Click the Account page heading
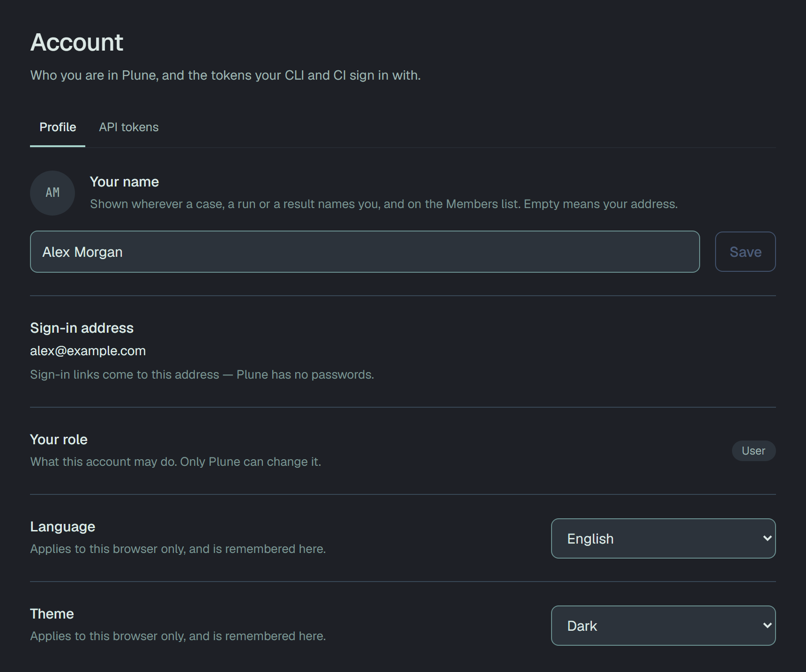806x672 pixels. (x=77, y=42)
